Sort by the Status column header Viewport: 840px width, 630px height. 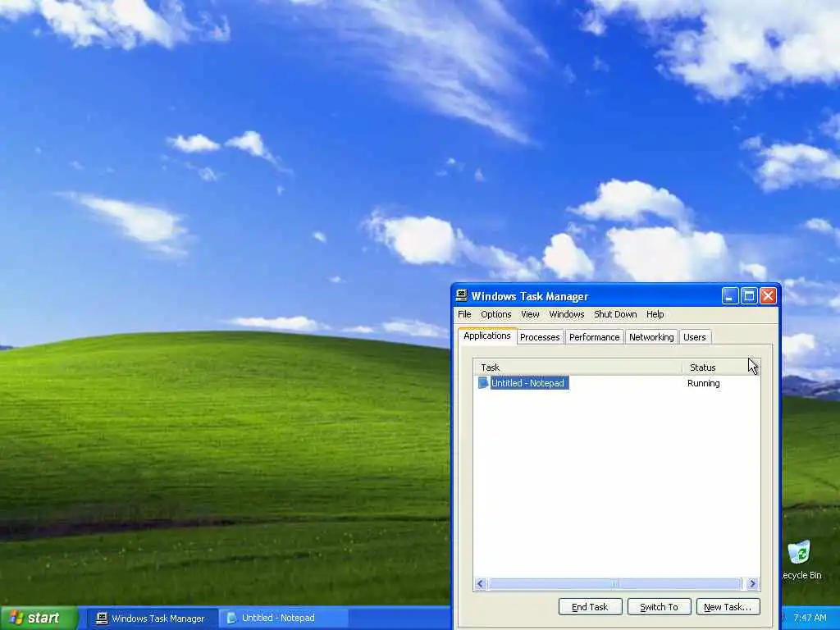pos(720,367)
